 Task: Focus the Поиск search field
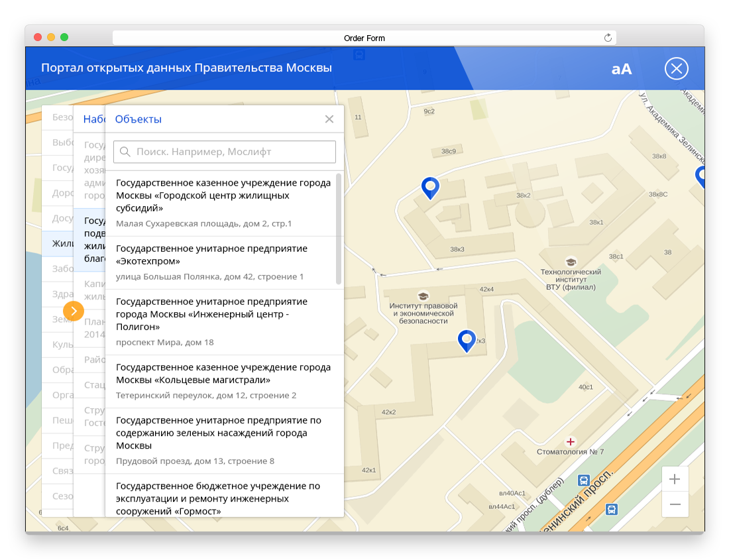click(x=225, y=152)
